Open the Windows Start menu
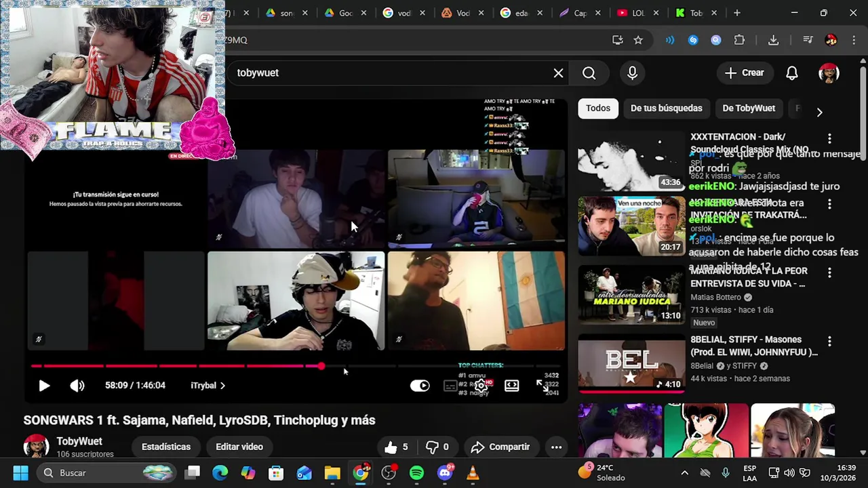868x488 pixels. [x=20, y=473]
